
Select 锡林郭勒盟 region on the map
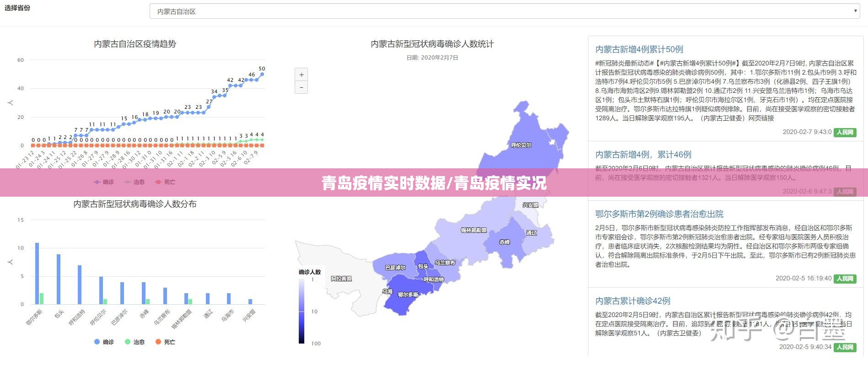point(473,230)
